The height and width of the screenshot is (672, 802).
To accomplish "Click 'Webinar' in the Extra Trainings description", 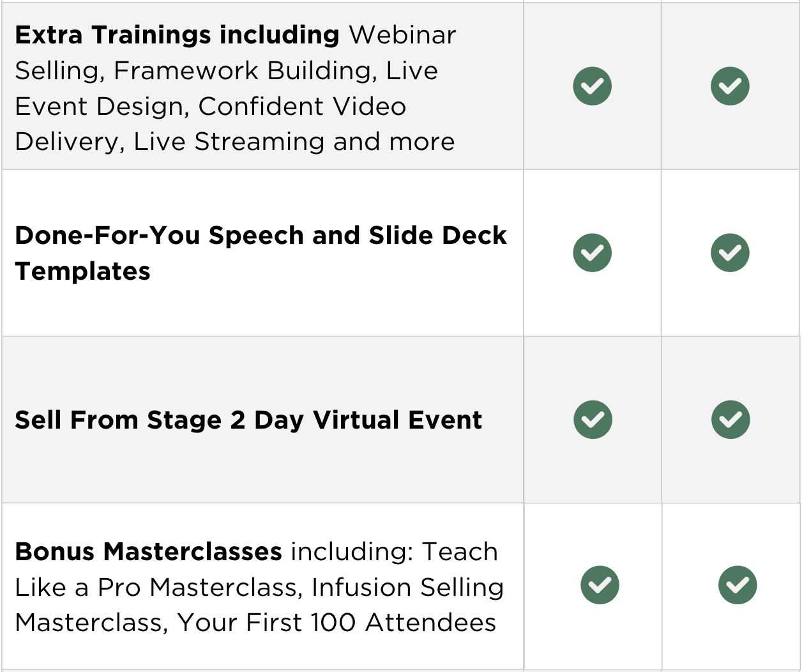I will click(x=402, y=35).
